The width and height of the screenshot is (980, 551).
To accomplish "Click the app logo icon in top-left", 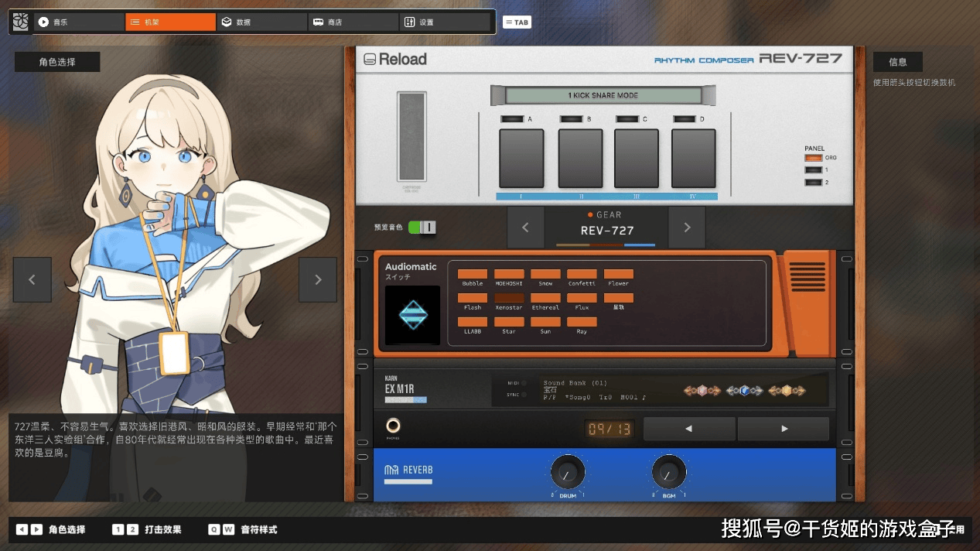I will coord(21,22).
